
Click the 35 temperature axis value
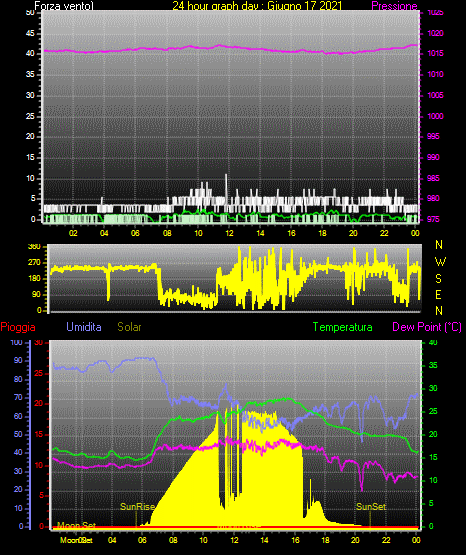pos(433,366)
